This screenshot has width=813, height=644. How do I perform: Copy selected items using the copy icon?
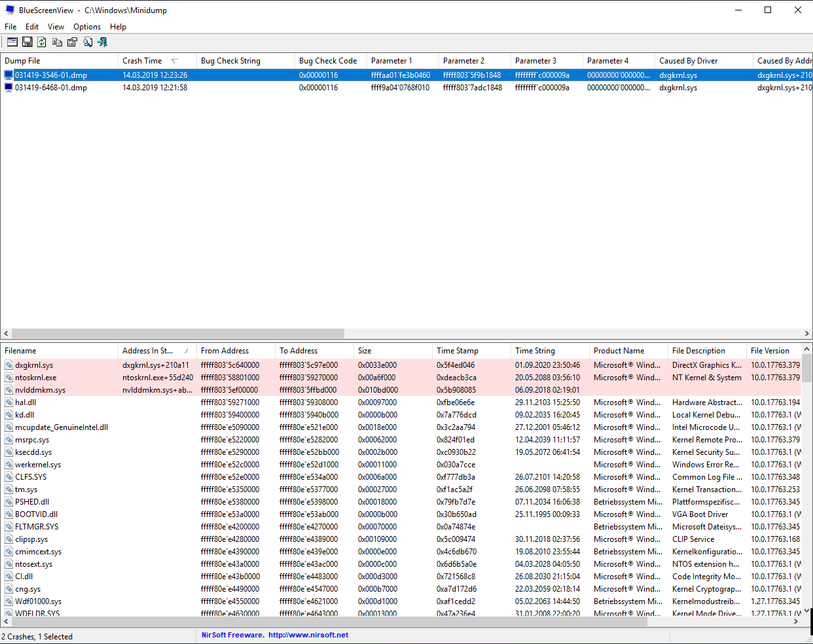pos(57,41)
